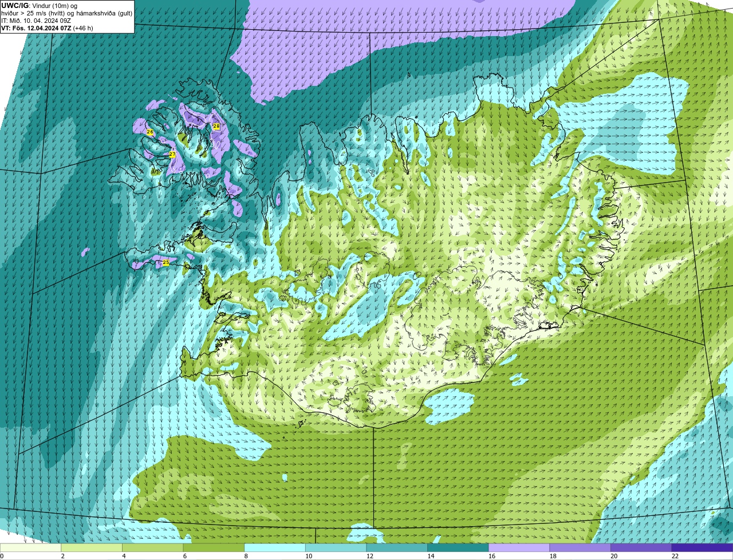733x560 pixels.
Task: Click the legend scale label '8'
Action: point(246,556)
